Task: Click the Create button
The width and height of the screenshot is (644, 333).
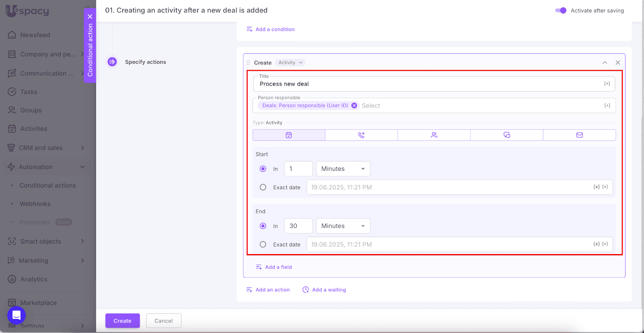Action: pos(122,321)
